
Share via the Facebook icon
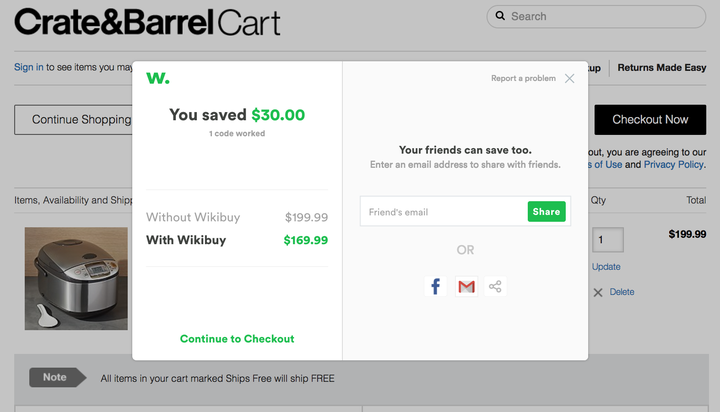435,286
